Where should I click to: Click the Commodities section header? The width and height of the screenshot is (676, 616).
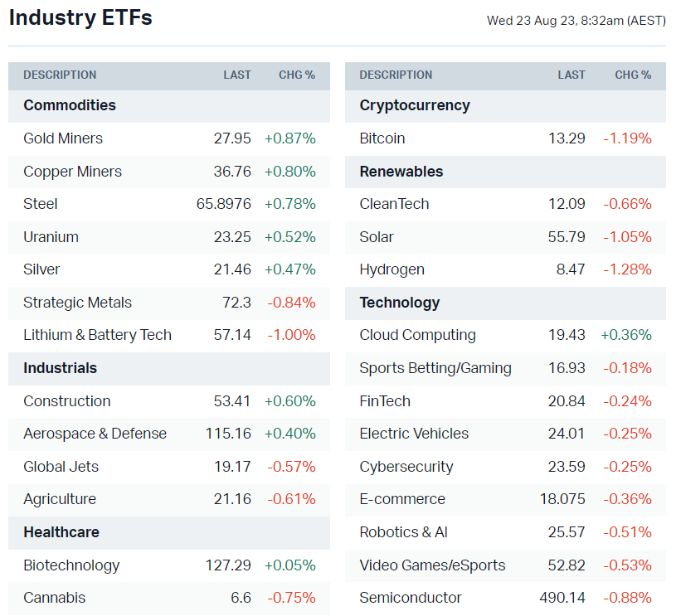click(x=70, y=105)
